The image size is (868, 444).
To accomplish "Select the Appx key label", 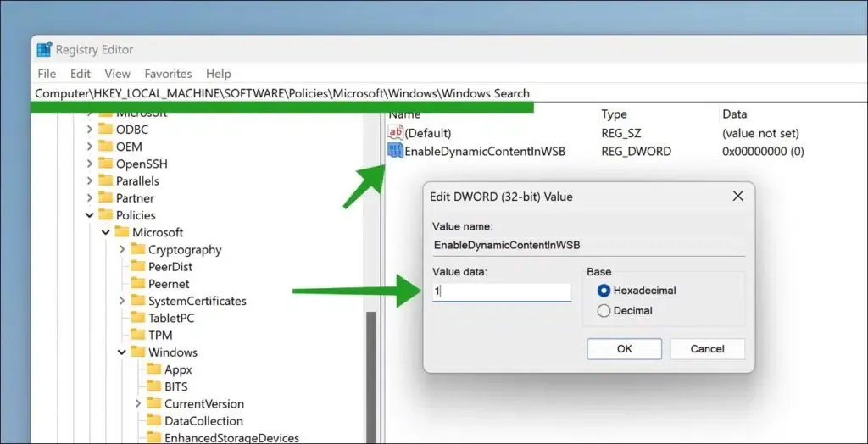I will click(x=178, y=369).
